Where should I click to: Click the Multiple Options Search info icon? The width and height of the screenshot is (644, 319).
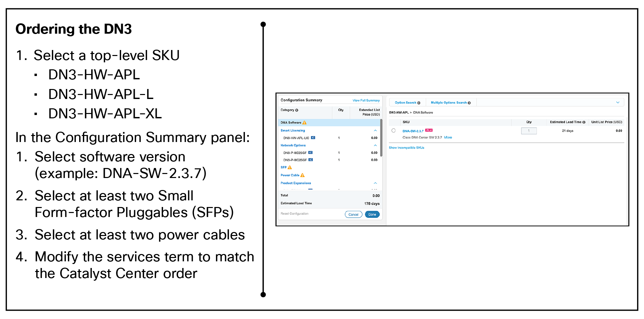pyautogui.click(x=469, y=103)
